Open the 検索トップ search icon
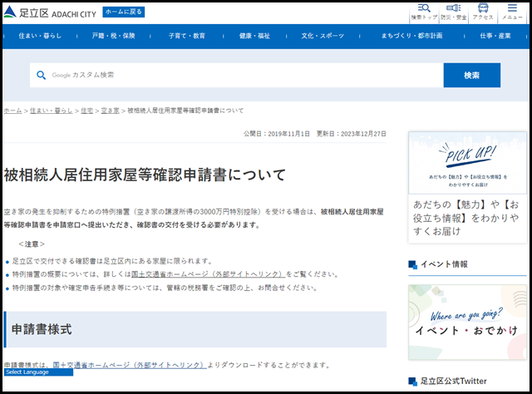The width and height of the screenshot is (532, 394). tap(424, 12)
